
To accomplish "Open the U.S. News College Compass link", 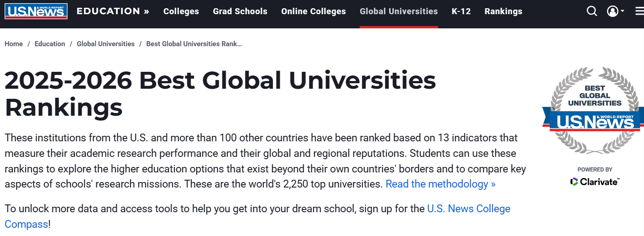I will coord(469,209).
